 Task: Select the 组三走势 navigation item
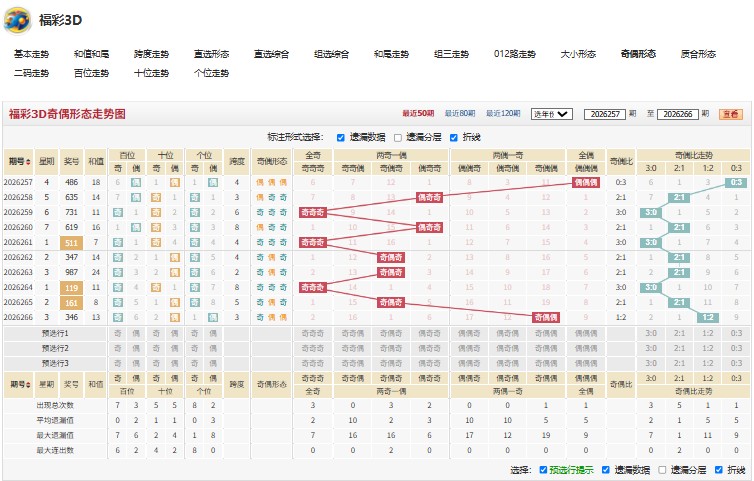point(452,54)
